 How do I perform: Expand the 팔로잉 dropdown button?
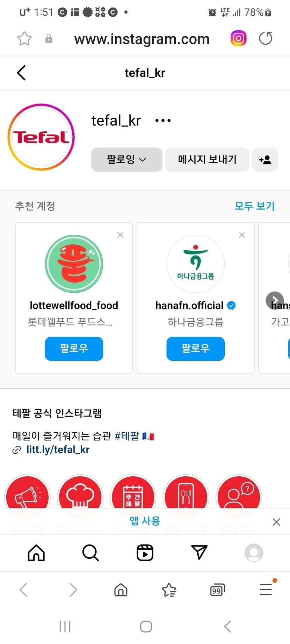point(127,160)
